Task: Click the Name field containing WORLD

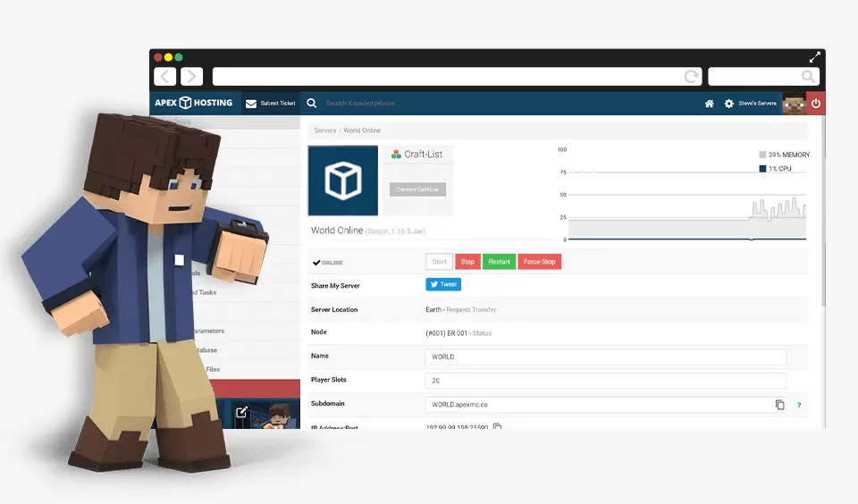Action: 606,357
